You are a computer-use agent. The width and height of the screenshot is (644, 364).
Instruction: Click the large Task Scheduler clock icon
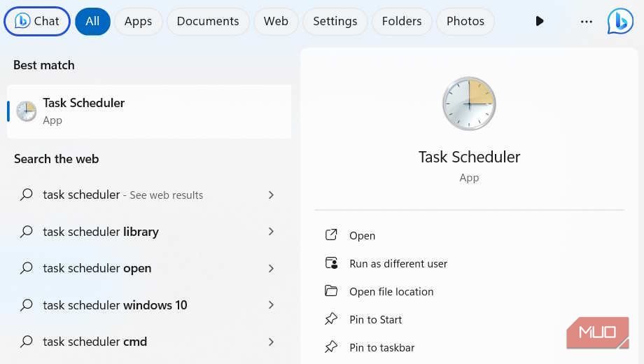click(x=469, y=104)
